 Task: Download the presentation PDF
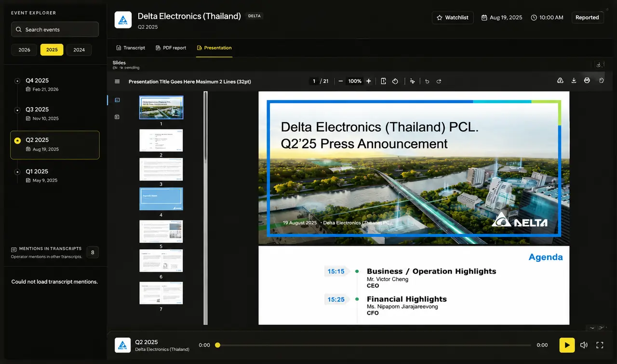[x=574, y=80]
